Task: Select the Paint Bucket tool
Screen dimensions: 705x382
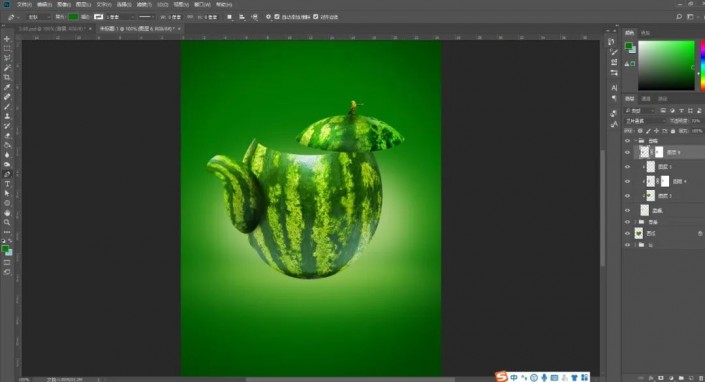Action: (7, 145)
